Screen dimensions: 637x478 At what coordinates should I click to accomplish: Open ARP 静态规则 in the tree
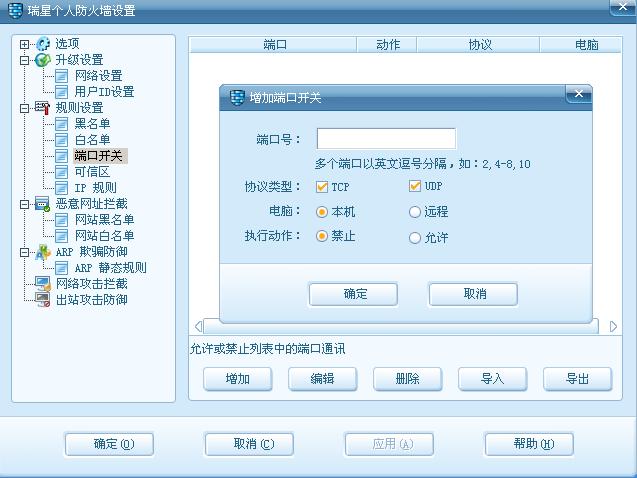(110, 268)
